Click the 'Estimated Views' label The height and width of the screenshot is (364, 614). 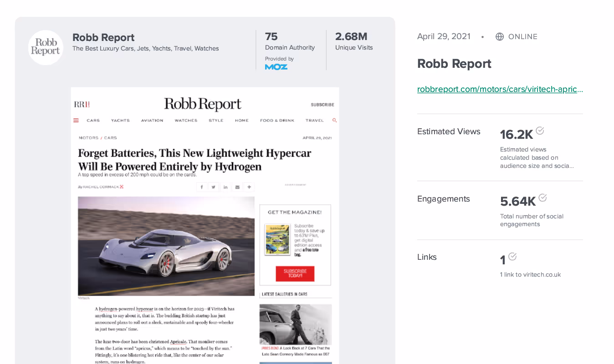click(449, 131)
